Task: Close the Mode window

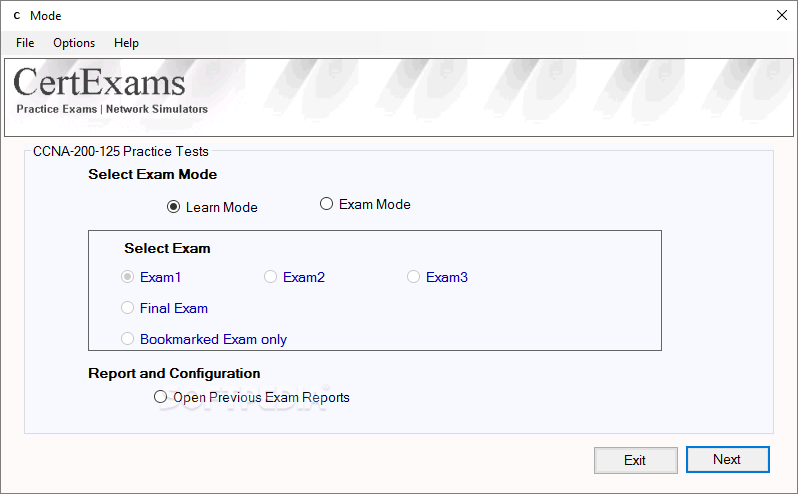Action: point(782,15)
